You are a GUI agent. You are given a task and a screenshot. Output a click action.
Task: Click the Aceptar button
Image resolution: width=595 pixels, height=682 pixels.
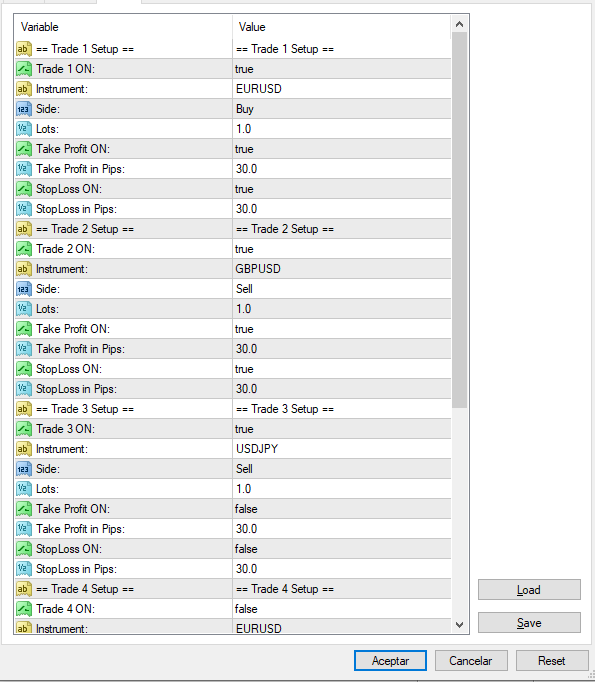point(390,661)
